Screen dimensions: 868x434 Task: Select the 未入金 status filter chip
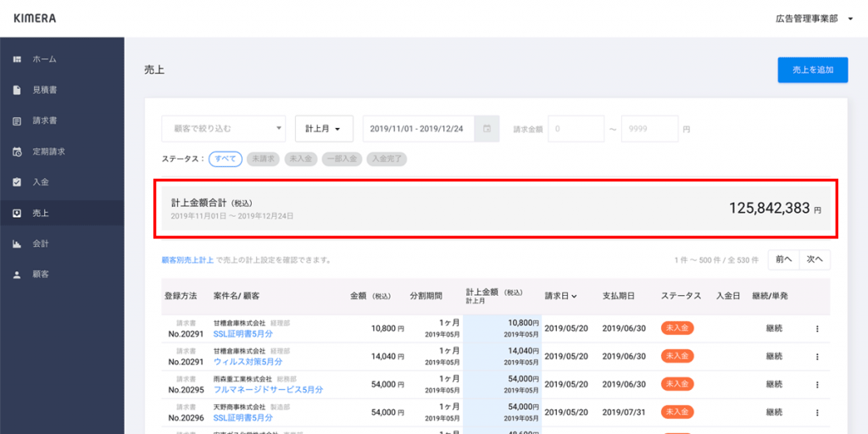301,159
